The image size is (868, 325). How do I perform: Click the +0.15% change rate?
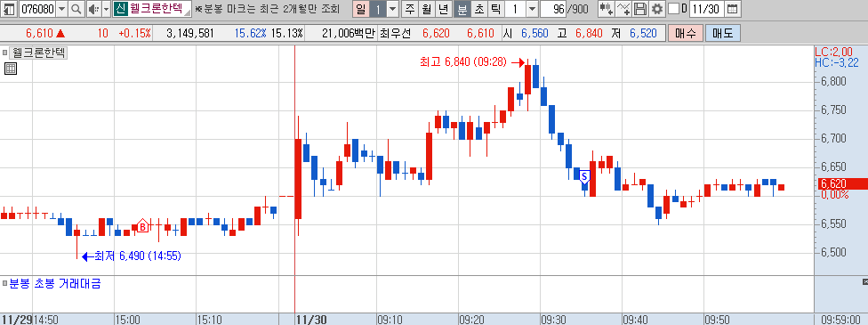point(134,33)
